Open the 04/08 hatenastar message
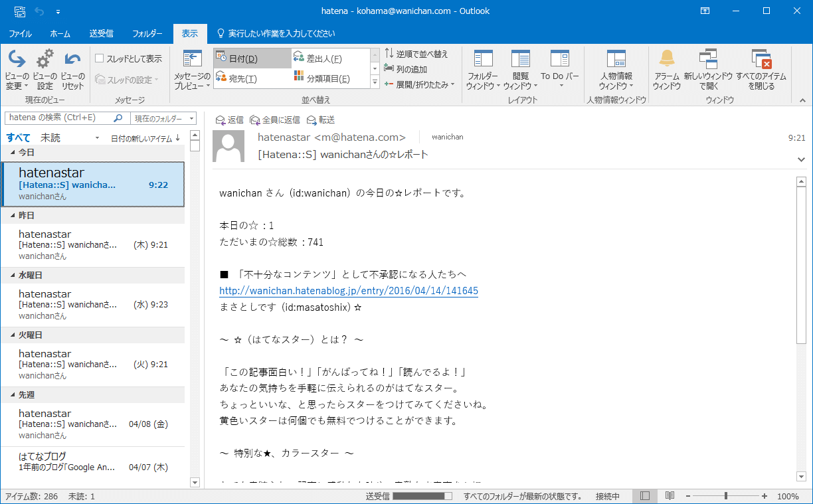The height and width of the screenshot is (504, 813). pos(94,425)
